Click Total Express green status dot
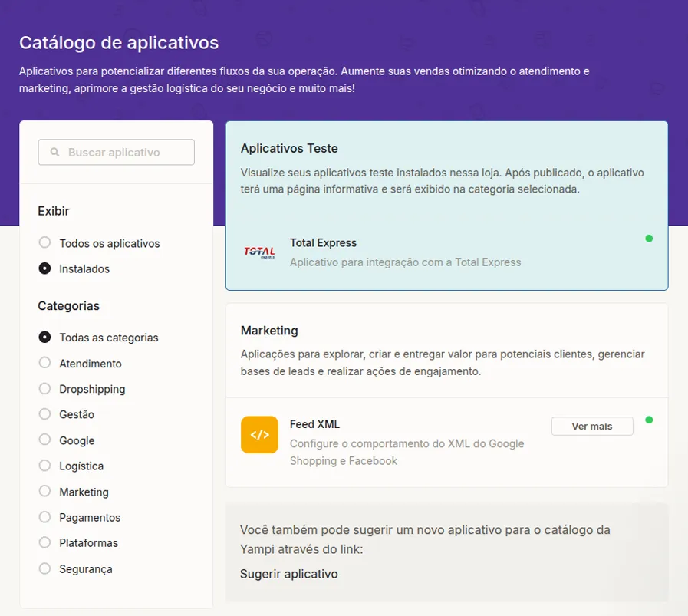 (x=649, y=239)
